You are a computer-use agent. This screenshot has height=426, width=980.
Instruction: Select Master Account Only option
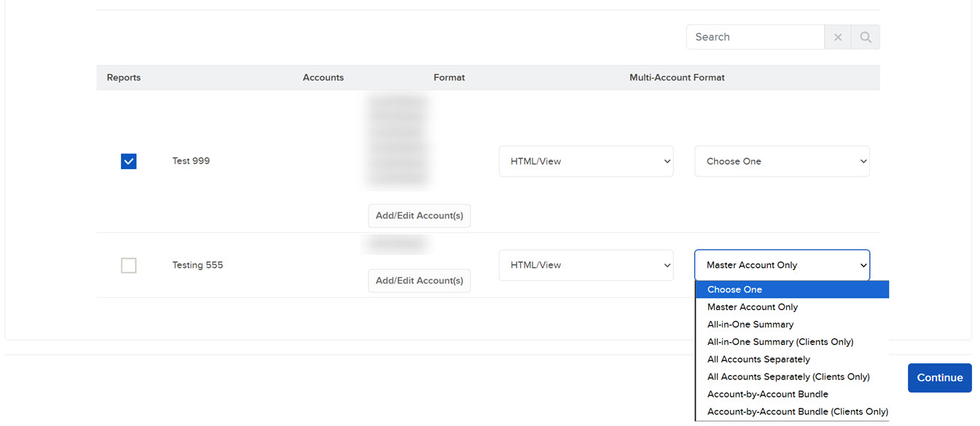coord(752,306)
